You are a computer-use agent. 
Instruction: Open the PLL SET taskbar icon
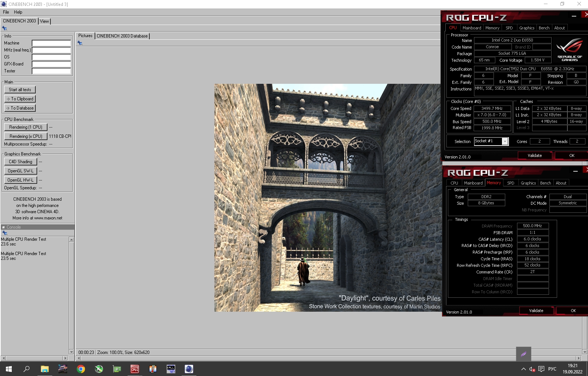point(171,369)
